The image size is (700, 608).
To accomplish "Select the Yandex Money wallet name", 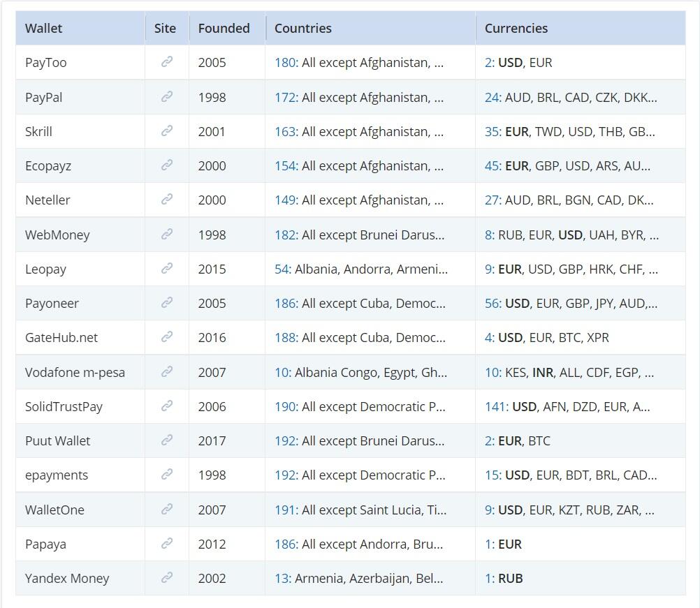I will [67, 579].
